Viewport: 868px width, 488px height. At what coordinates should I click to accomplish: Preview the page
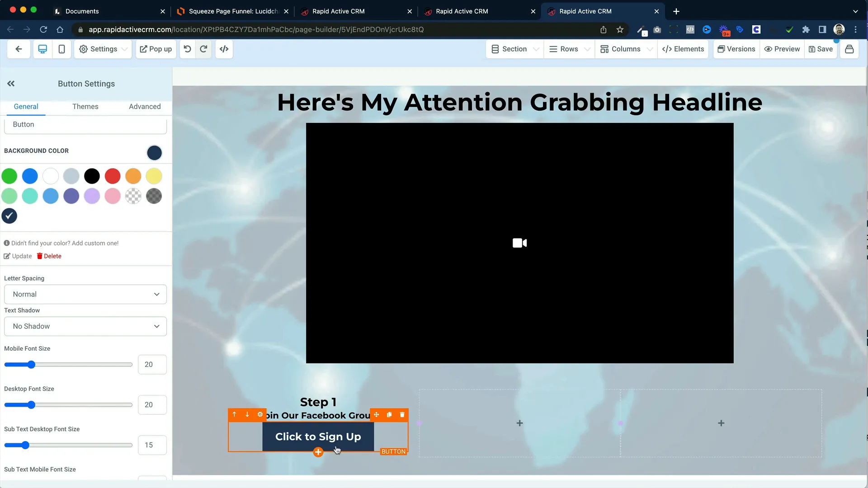point(782,49)
